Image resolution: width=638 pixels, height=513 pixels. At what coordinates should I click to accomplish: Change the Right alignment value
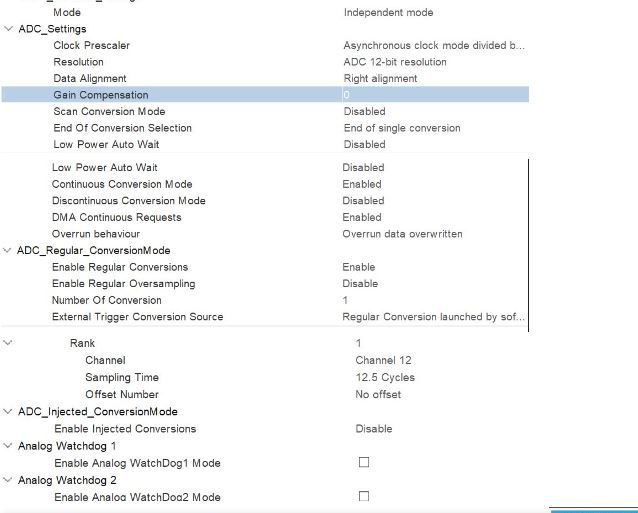click(380, 79)
